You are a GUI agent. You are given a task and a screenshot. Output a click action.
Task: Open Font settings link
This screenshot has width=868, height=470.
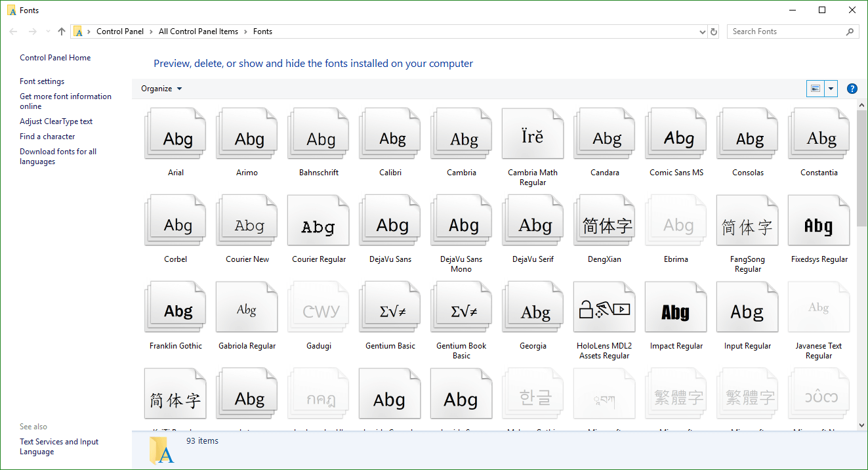(x=42, y=81)
